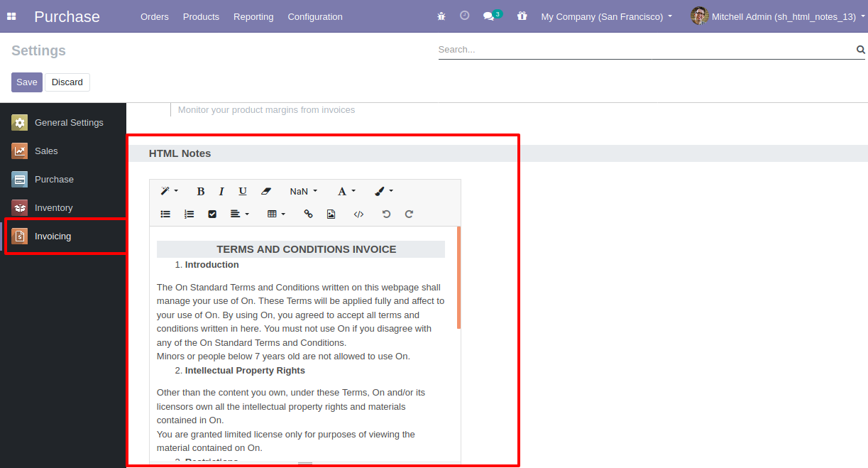Click the Introduction list heading
868x468 pixels.
[x=212, y=265]
